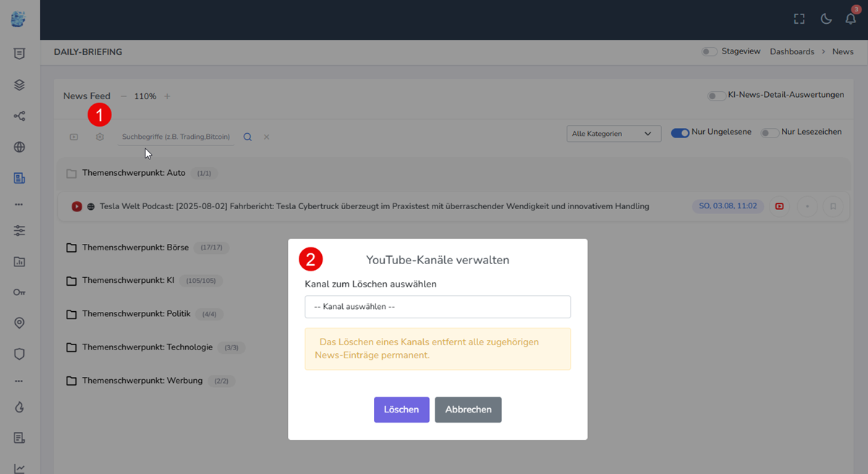Open YouTube channel settings gear icon
The height and width of the screenshot is (474, 868).
pos(100,137)
